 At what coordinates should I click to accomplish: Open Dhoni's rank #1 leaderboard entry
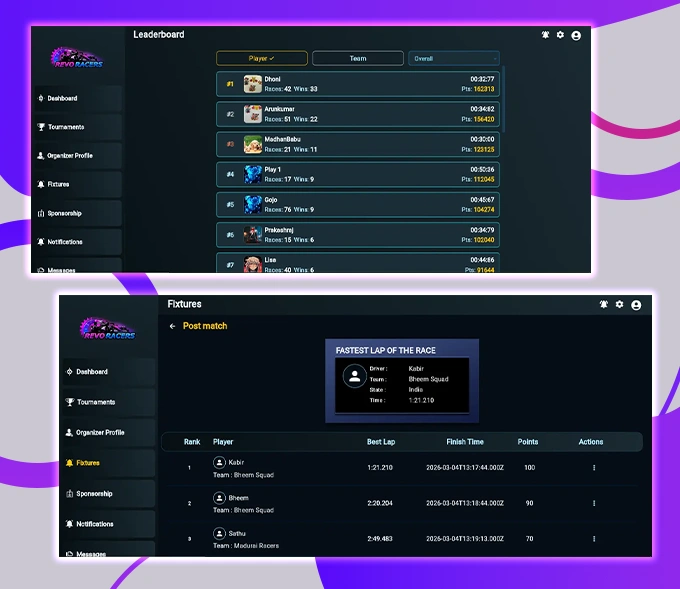359,84
